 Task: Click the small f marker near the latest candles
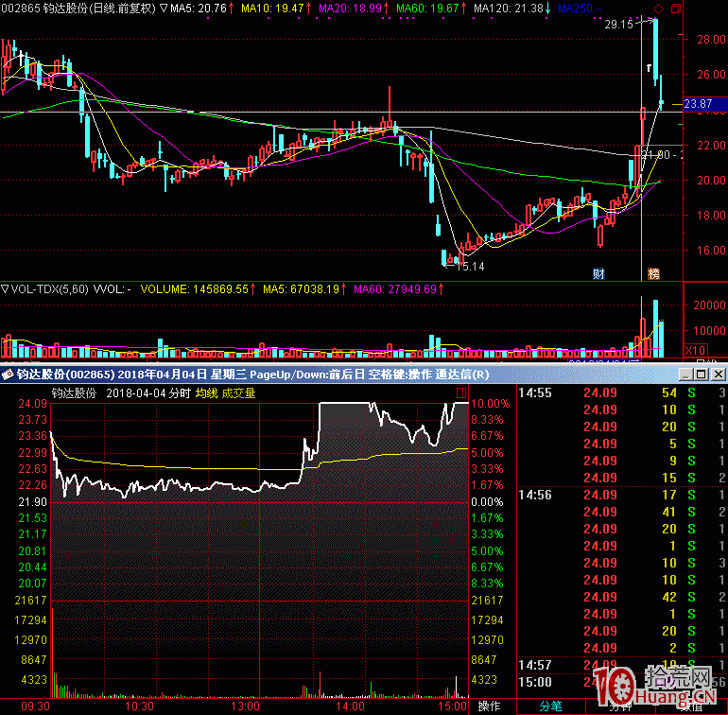point(650,68)
